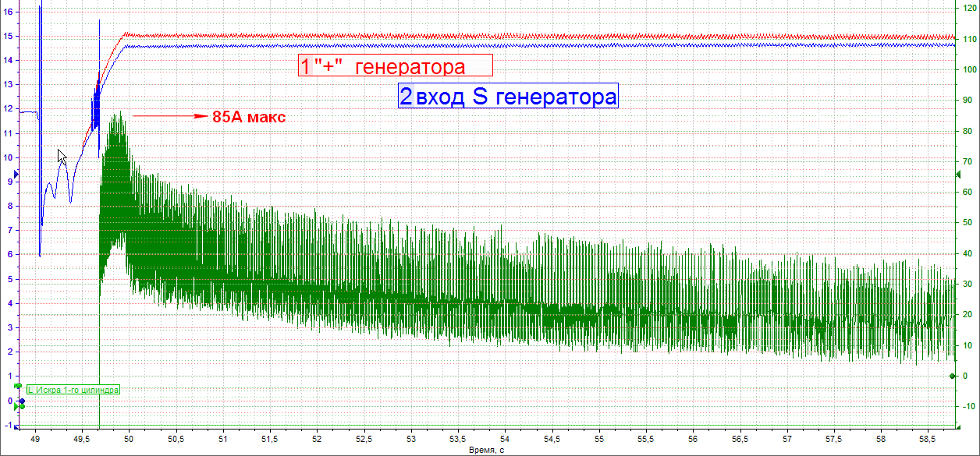Select the channel 2 вход S генератора label
Image resolution: width=980 pixels, height=456 pixels.
pyautogui.click(x=508, y=96)
